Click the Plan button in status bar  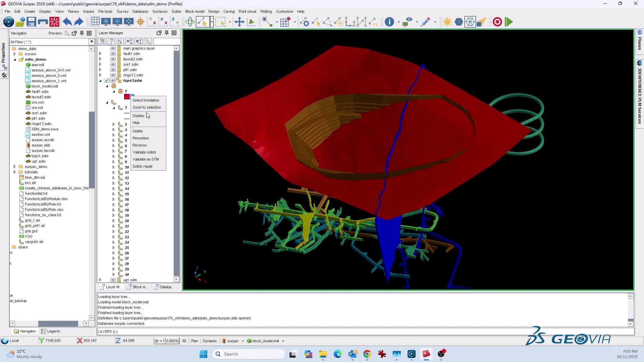(195, 341)
